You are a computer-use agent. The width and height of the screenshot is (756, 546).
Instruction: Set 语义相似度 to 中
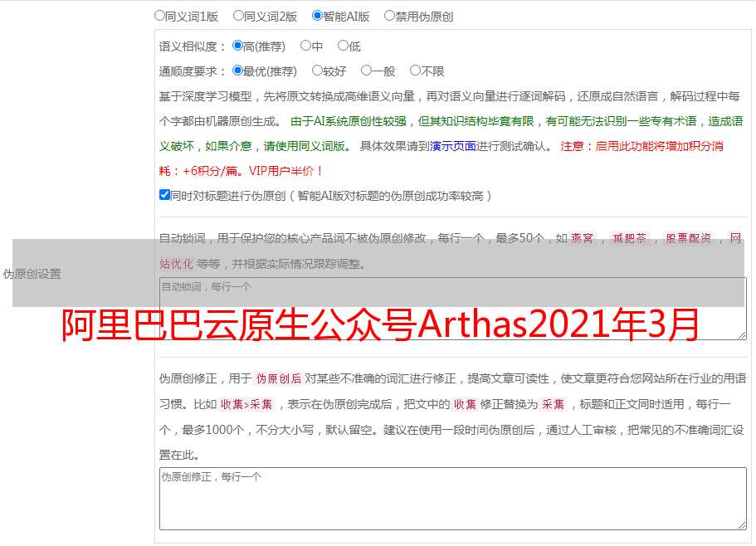305,46
